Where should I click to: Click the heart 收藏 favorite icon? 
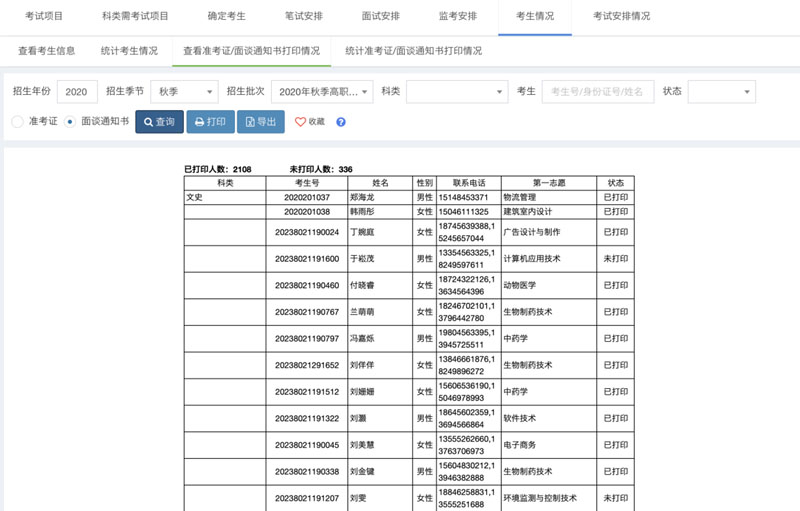299,122
